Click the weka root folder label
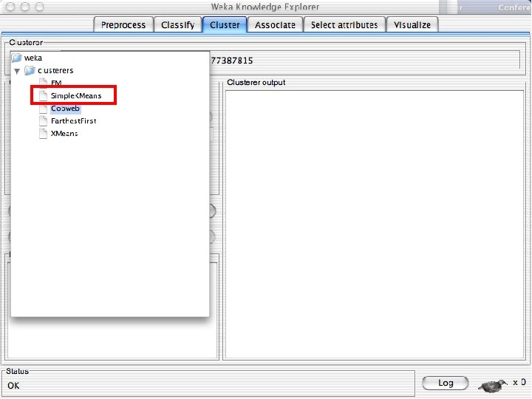532x399 pixels. pos(33,58)
